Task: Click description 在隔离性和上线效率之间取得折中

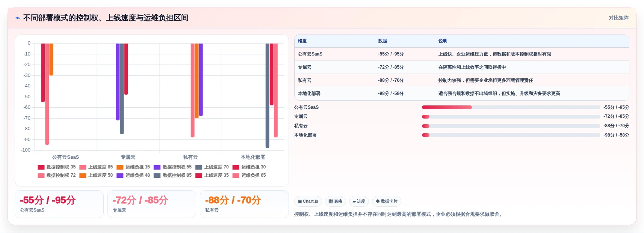Action: [x=472, y=68]
